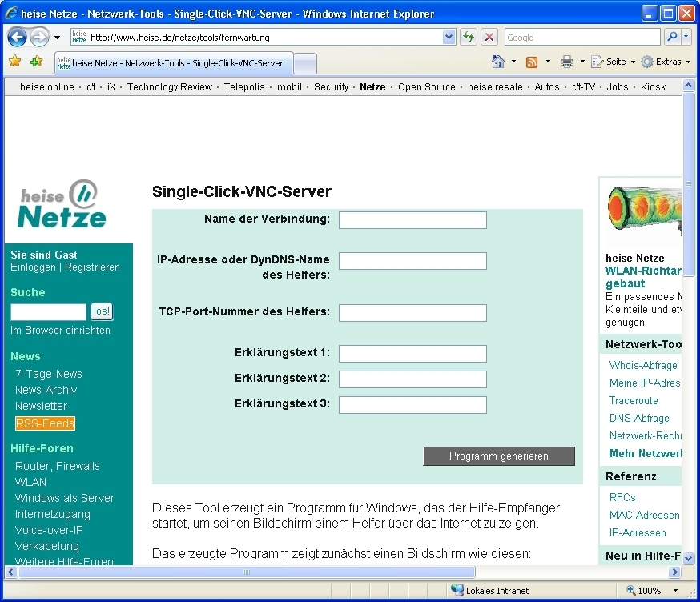Click the los! search button
Image resolution: width=700 pixels, height=602 pixels.
click(x=102, y=311)
